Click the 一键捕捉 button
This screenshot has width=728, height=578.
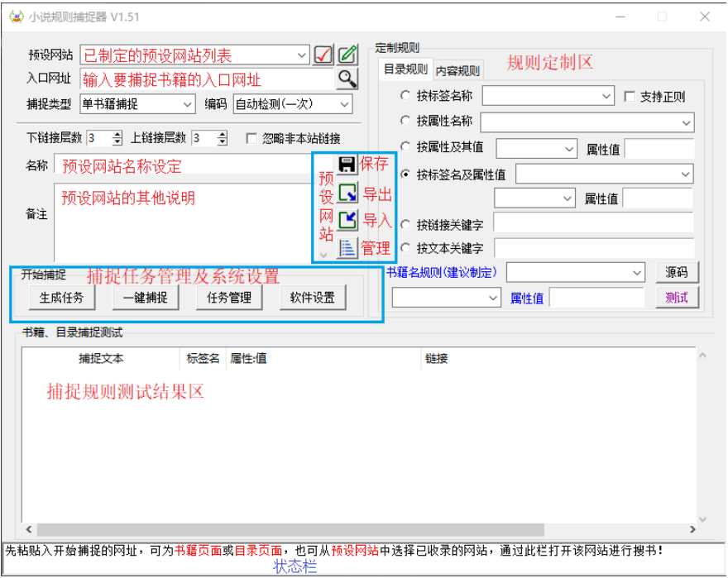146,298
